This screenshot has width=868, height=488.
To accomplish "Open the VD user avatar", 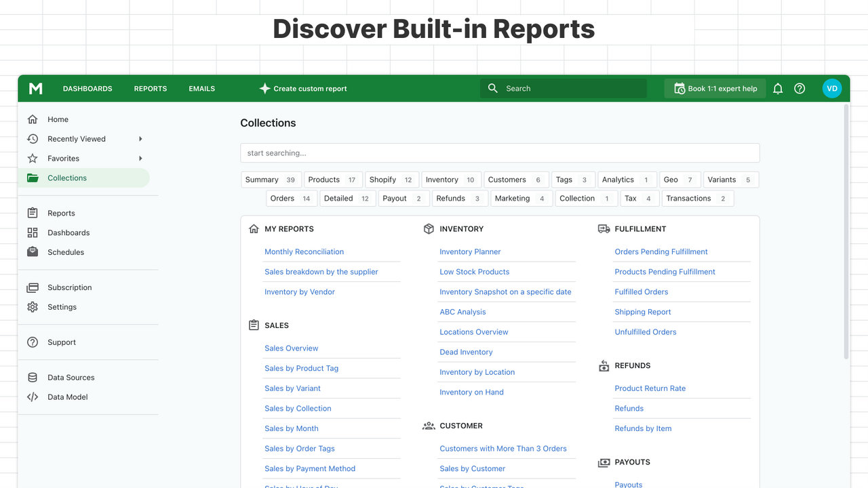I will click(832, 88).
